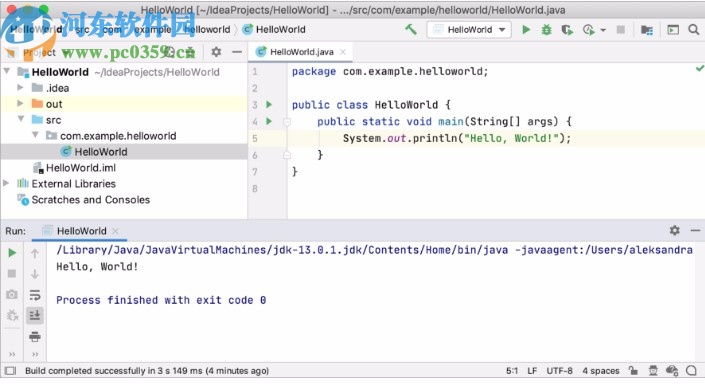Fold the main method at line 4
The height and width of the screenshot is (384, 705).
tap(287, 121)
